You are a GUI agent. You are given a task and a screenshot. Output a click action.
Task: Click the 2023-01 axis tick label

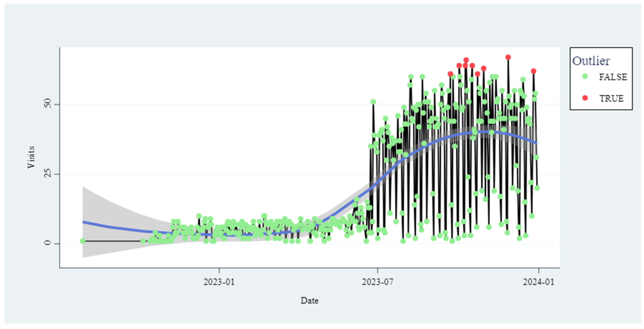tap(219, 282)
